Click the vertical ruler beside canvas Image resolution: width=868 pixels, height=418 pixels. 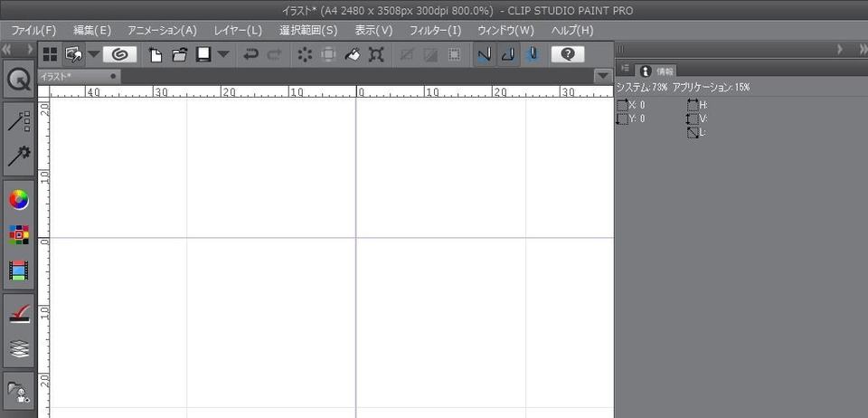[43, 258]
